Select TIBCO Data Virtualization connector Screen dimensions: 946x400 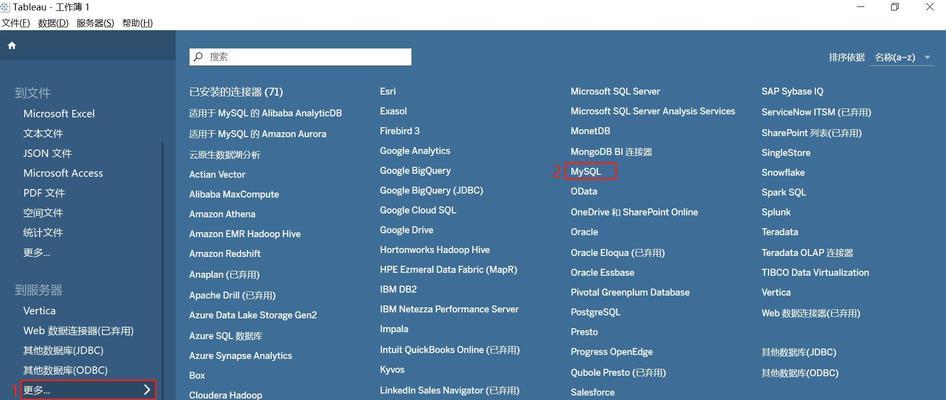pyautogui.click(x=815, y=273)
